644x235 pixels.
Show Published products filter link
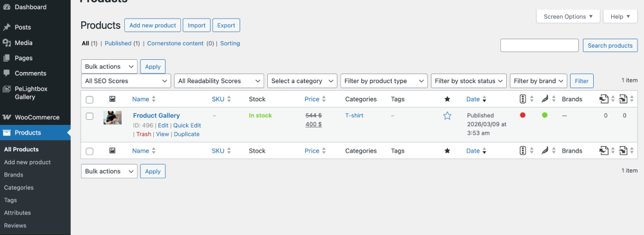(x=118, y=43)
